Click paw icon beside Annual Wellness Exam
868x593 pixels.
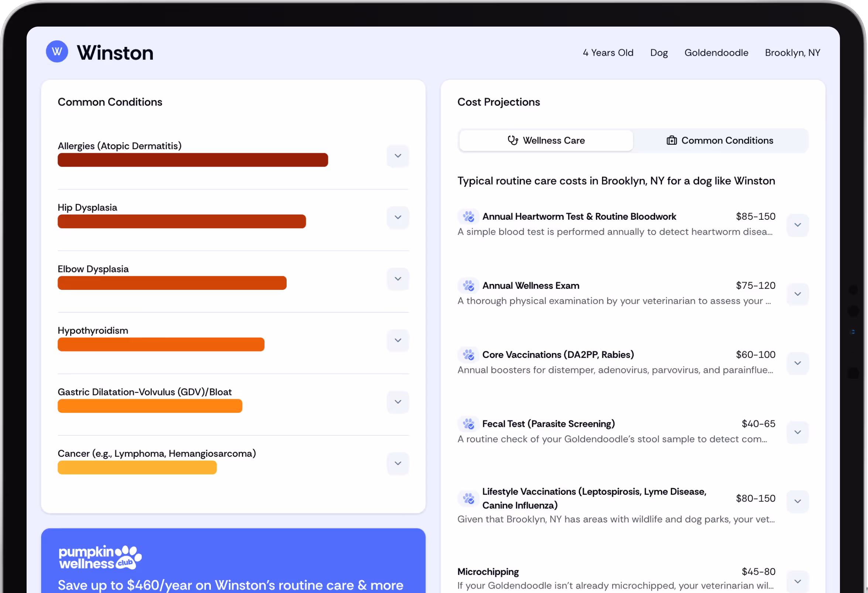468,286
